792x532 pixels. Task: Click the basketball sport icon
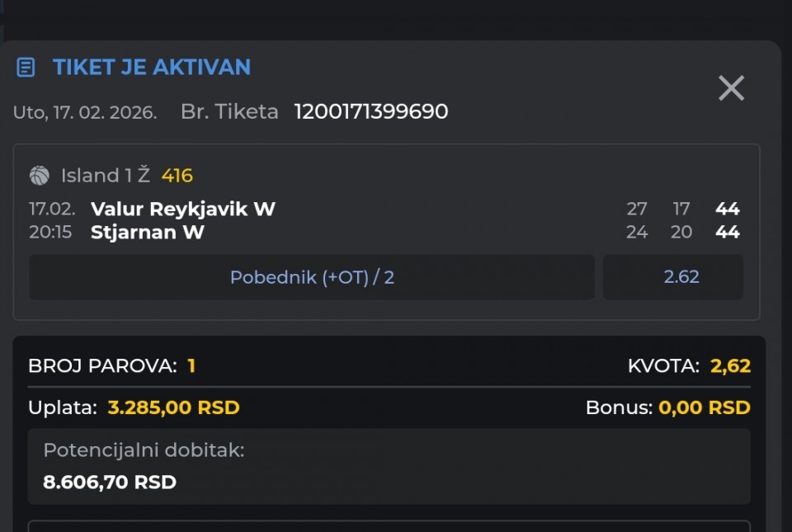(40, 176)
